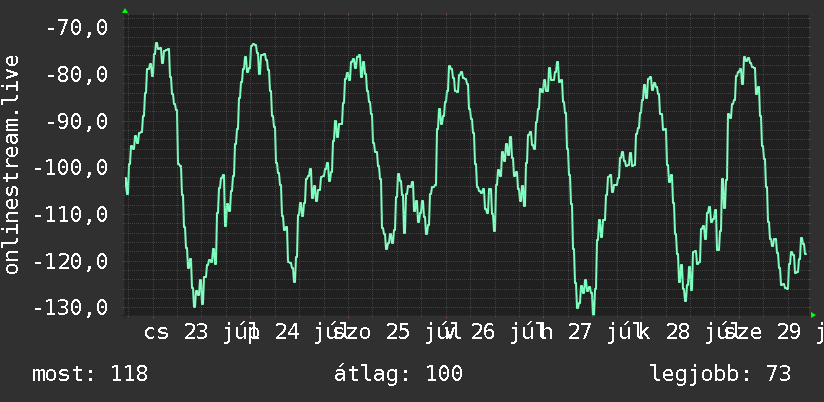Image resolution: width=824 pixels, height=402 pixels.
Task: Click the -70,0 y-axis label
Action: click(77, 27)
